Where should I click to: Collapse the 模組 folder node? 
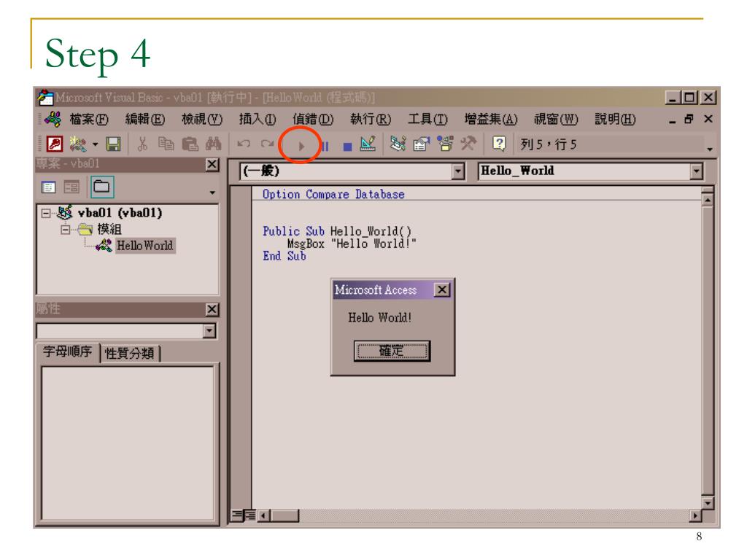tap(65, 230)
